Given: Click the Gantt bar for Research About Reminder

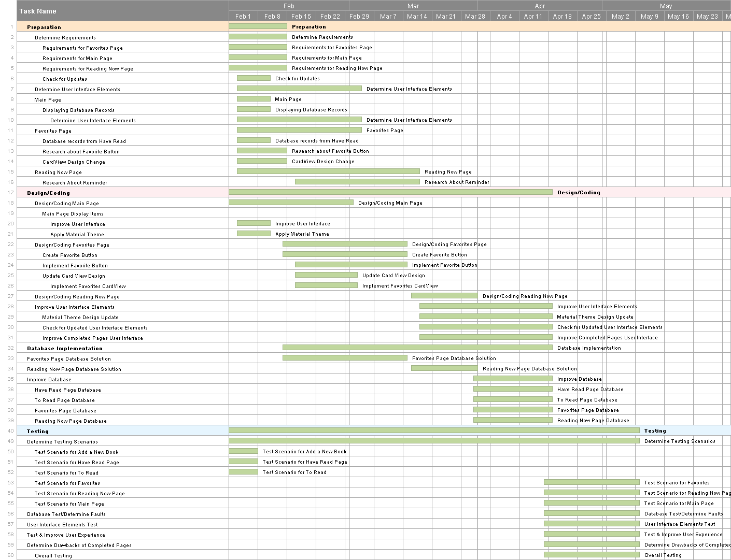Looking at the screenshot, I should [357, 182].
